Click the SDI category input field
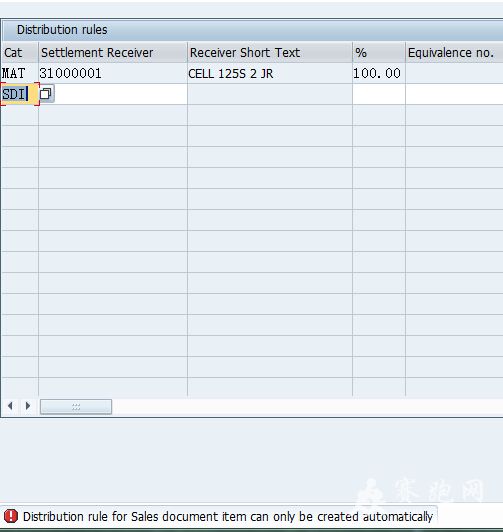Image resolution: width=503 pixels, height=532 pixels. tap(20, 94)
